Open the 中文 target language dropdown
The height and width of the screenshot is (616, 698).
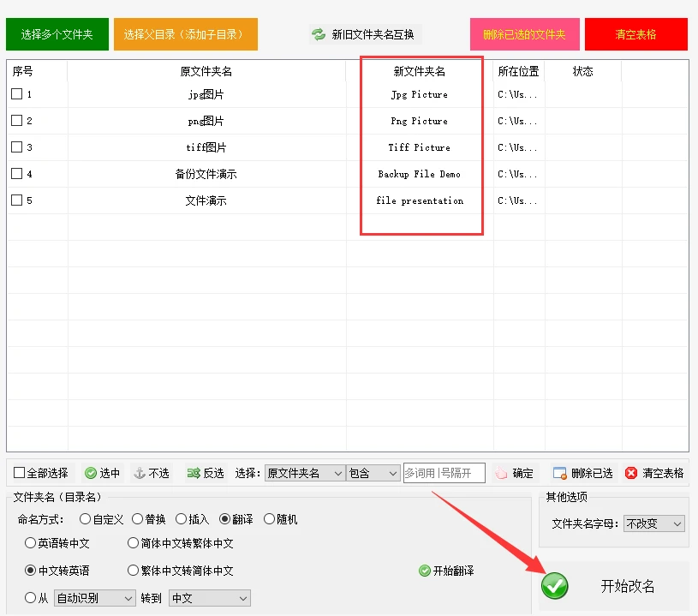210,598
